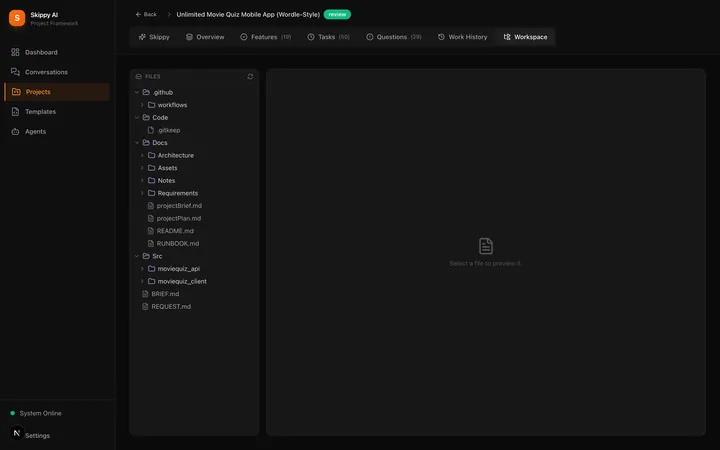Expand the moviequiz_client folder chevron
Image resolution: width=720 pixels, height=450 pixels.
tap(142, 281)
